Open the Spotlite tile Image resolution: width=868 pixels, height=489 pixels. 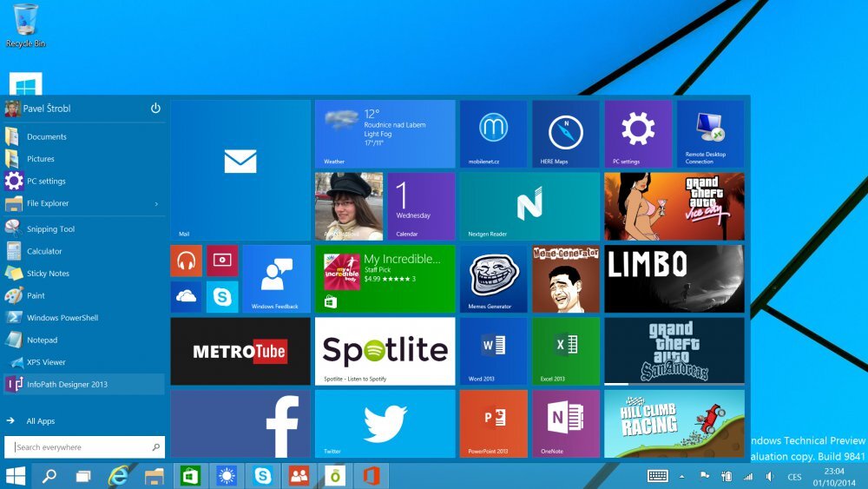[x=385, y=351]
